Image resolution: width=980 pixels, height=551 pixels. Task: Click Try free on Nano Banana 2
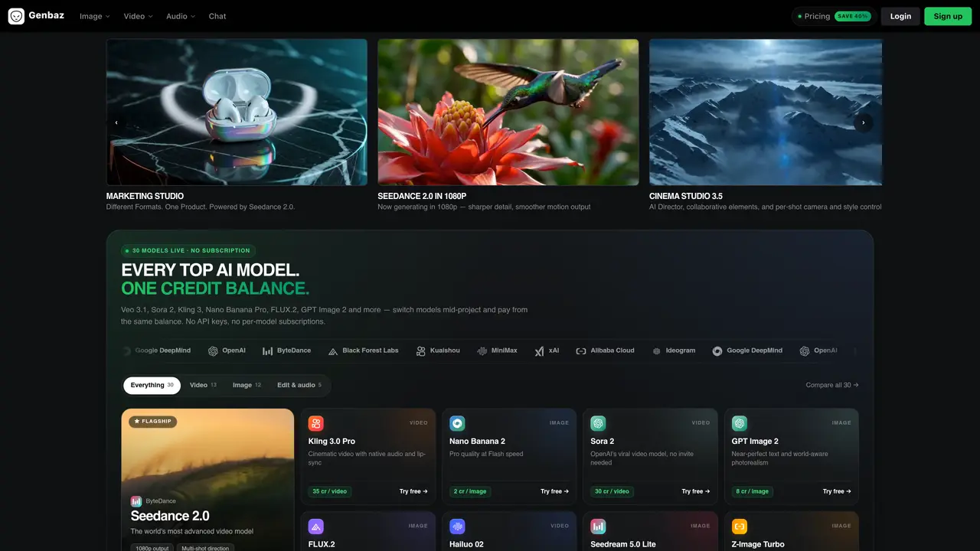click(x=554, y=491)
